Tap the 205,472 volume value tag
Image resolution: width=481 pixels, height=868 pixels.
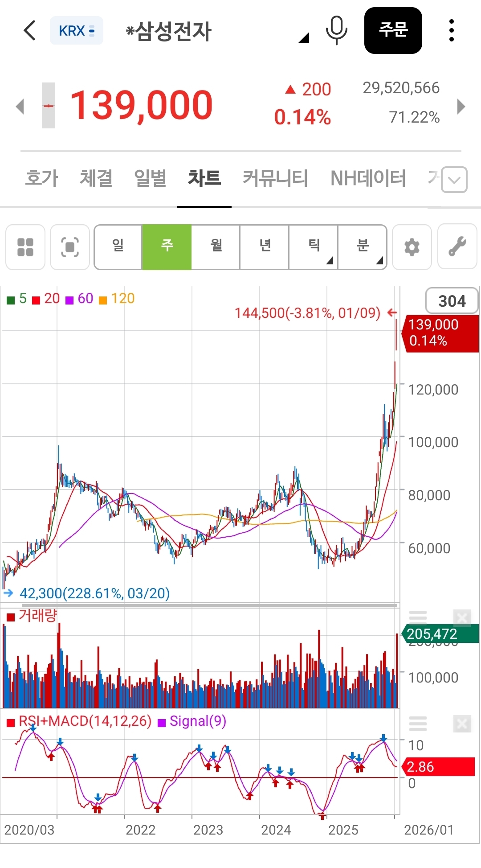coord(440,634)
